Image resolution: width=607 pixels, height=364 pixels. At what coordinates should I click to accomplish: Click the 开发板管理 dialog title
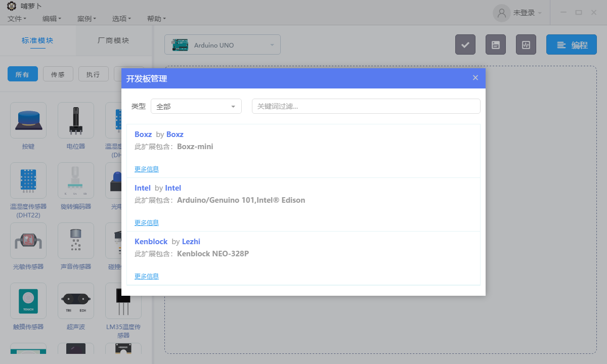point(147,78)
